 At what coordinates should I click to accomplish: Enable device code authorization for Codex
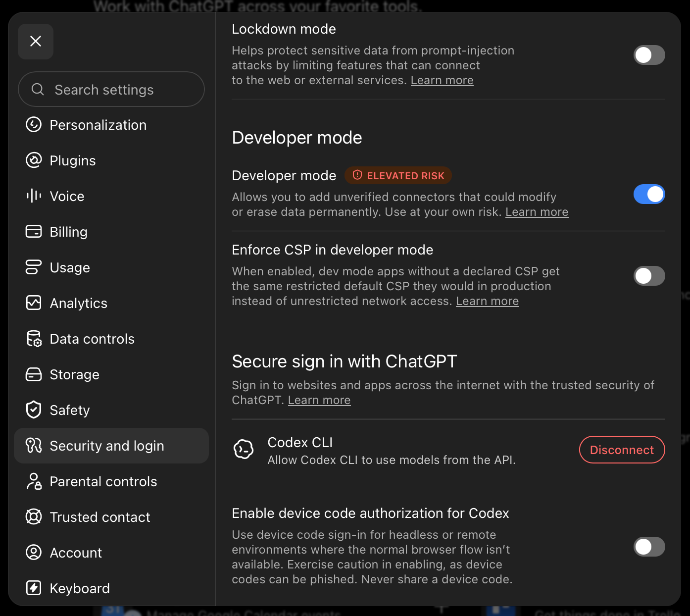(x=649, y=547)
